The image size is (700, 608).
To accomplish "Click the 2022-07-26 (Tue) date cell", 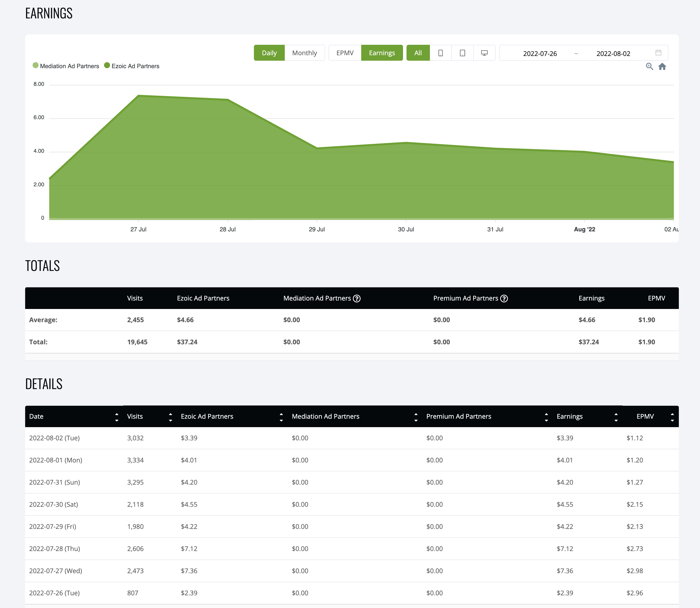I will tap(54, 593).
